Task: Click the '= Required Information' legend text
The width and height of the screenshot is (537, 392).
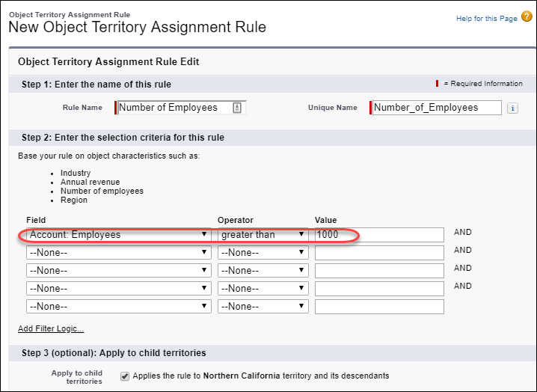Action: click(x=483, y=84)
